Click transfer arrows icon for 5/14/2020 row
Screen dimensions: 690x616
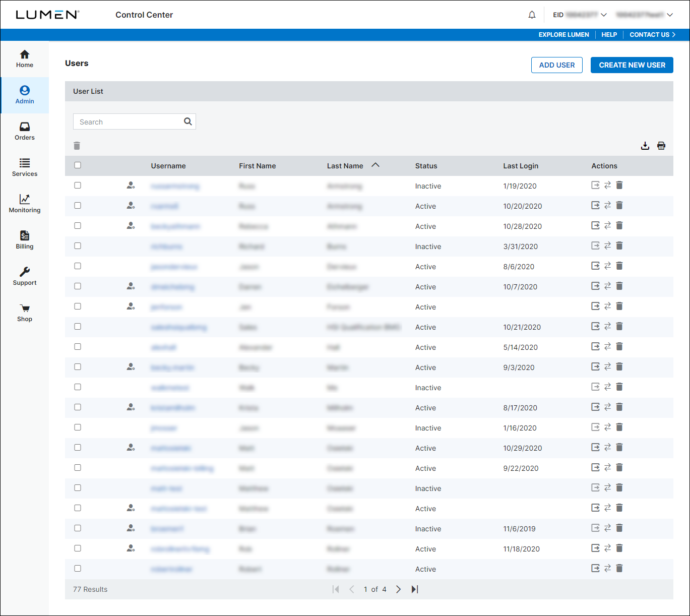607,346
